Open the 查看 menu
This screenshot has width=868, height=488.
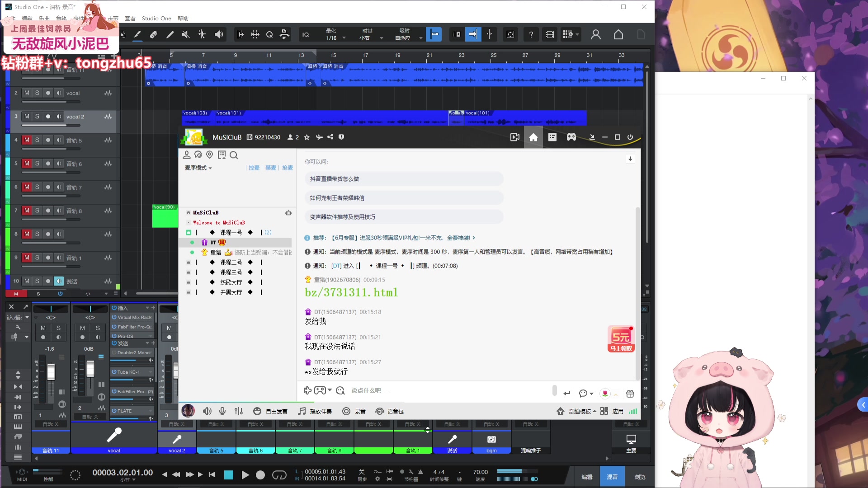(130, 19)
